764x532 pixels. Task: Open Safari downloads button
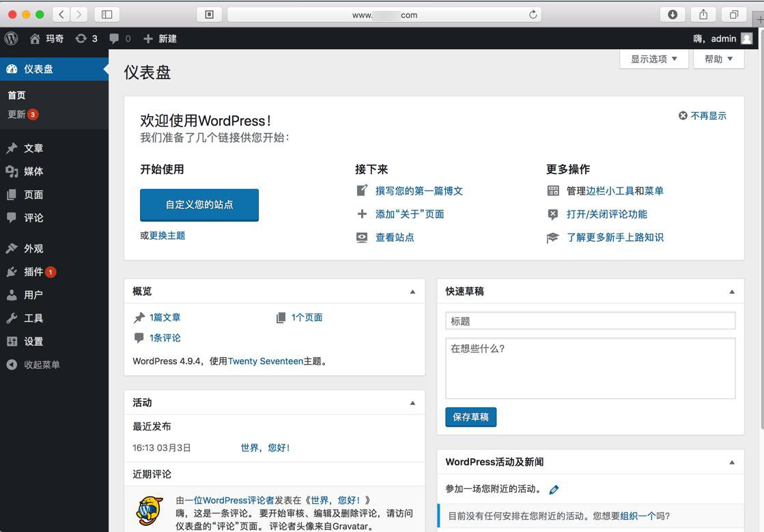[673, 14]
